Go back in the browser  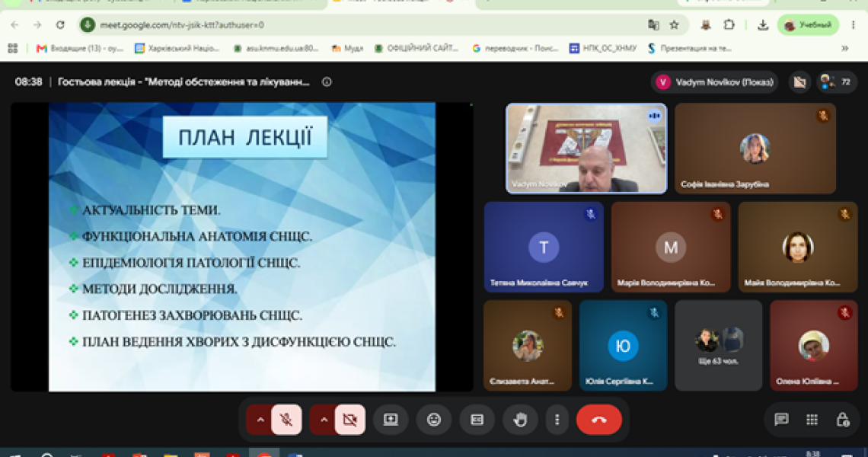[x=15, y=25]
